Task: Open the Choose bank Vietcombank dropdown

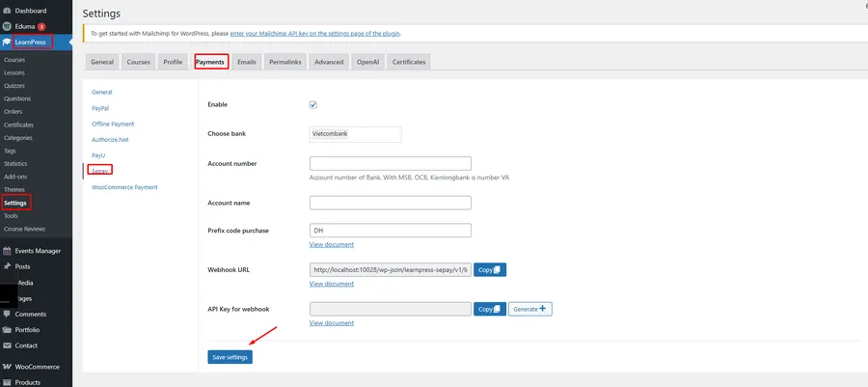Action: [355, 134]
